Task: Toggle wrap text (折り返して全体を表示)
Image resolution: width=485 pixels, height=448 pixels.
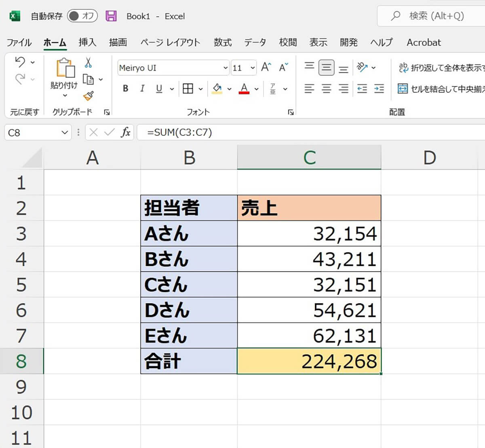Action: pyautogui.click(x=441, y=68)
